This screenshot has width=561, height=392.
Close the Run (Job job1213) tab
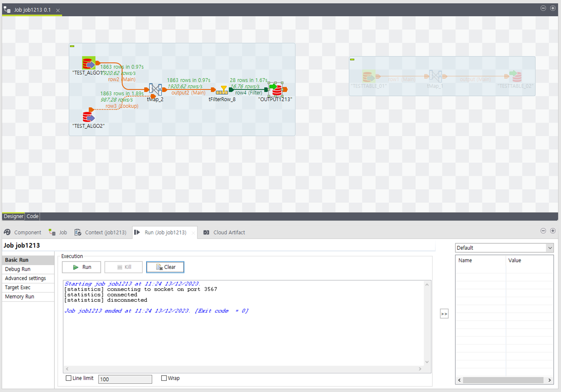(193, 233)
